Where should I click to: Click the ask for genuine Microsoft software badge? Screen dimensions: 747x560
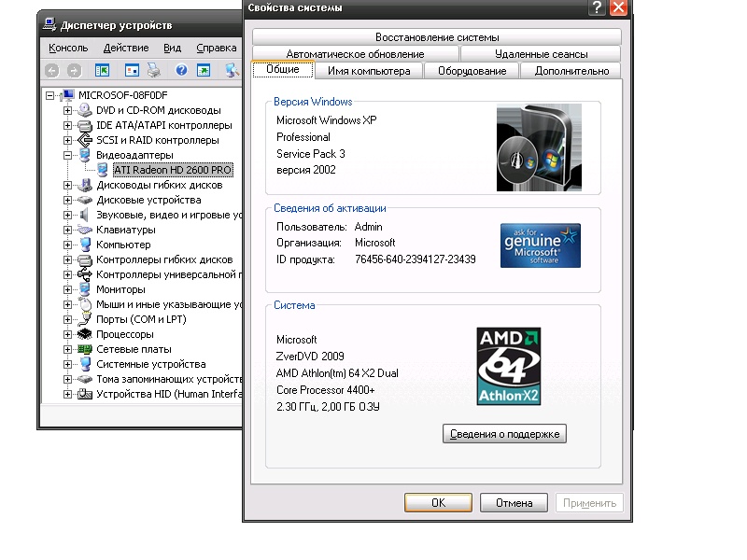coord(541,245)
